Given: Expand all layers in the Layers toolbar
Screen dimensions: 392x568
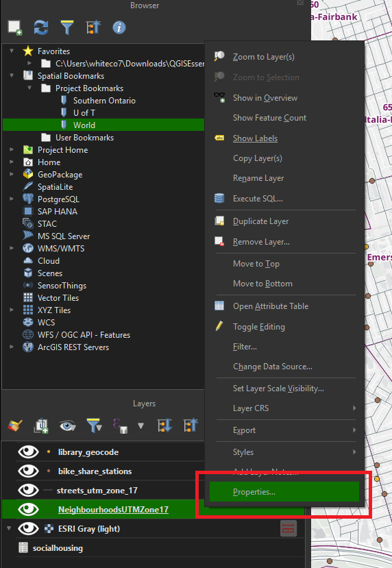Looking at the screenshot, I should click(x=165, y=425).
